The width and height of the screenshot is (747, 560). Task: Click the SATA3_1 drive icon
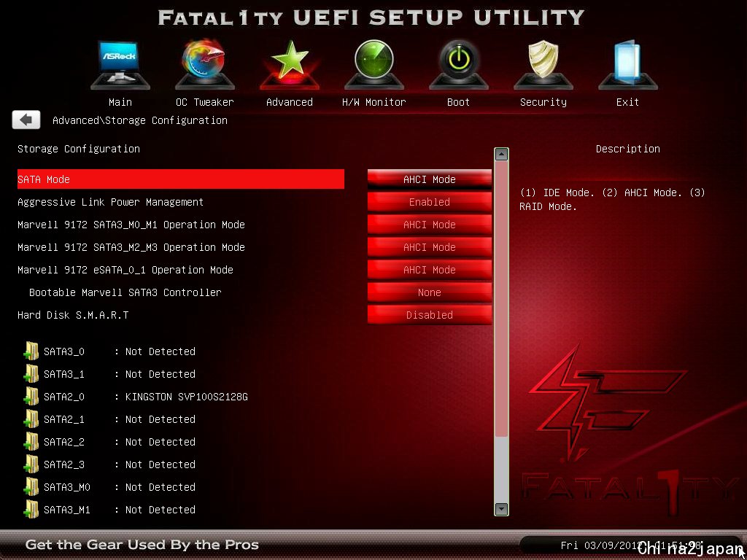31,374
